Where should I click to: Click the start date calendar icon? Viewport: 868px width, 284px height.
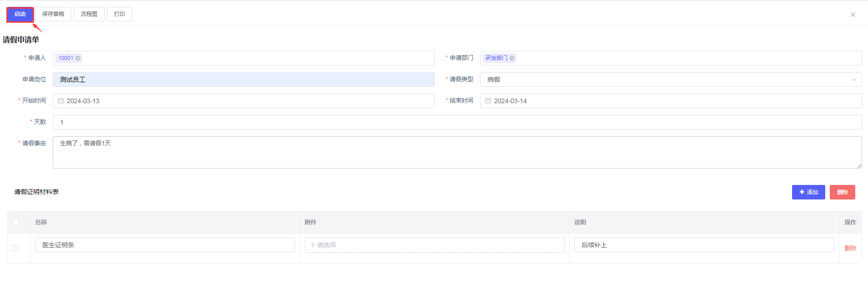(60, 101)
